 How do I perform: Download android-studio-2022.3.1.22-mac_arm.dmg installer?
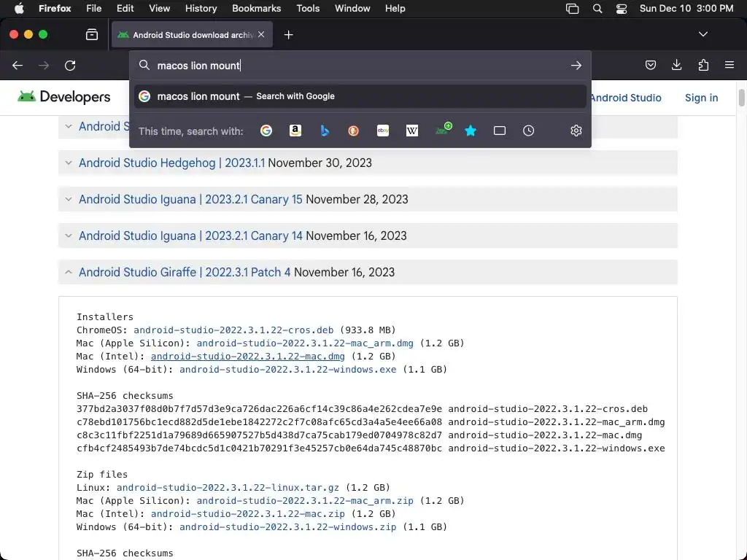[305, 343]
